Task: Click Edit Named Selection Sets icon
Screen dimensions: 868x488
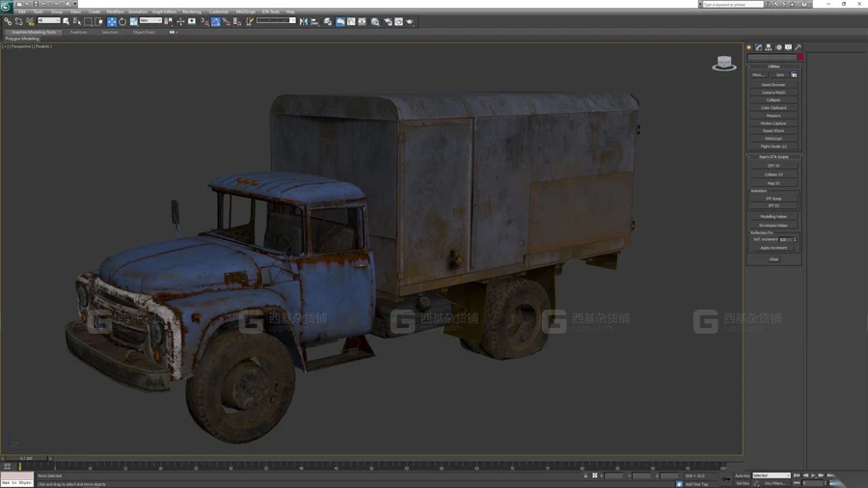Action: [250, 21]
